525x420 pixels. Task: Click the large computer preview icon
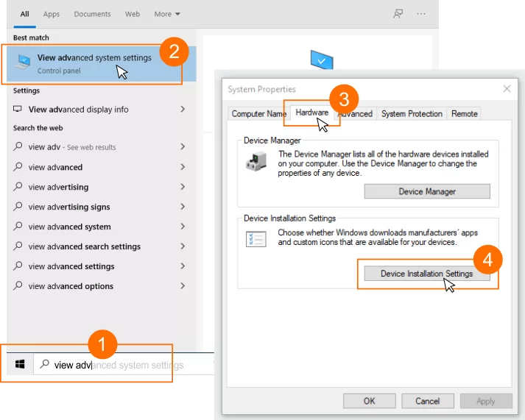point(322,60)
